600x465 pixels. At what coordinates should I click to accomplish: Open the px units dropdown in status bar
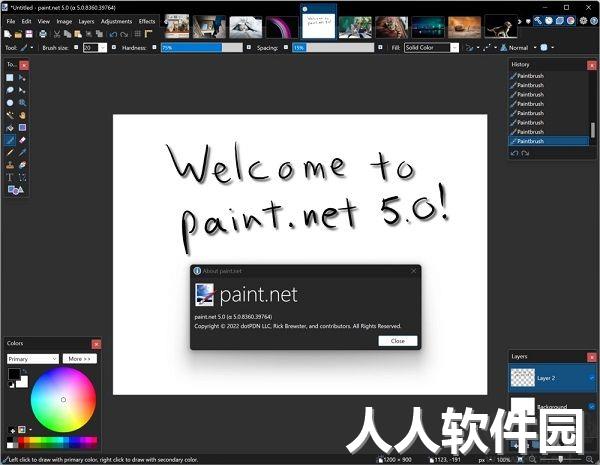click(x=484, y=460)
